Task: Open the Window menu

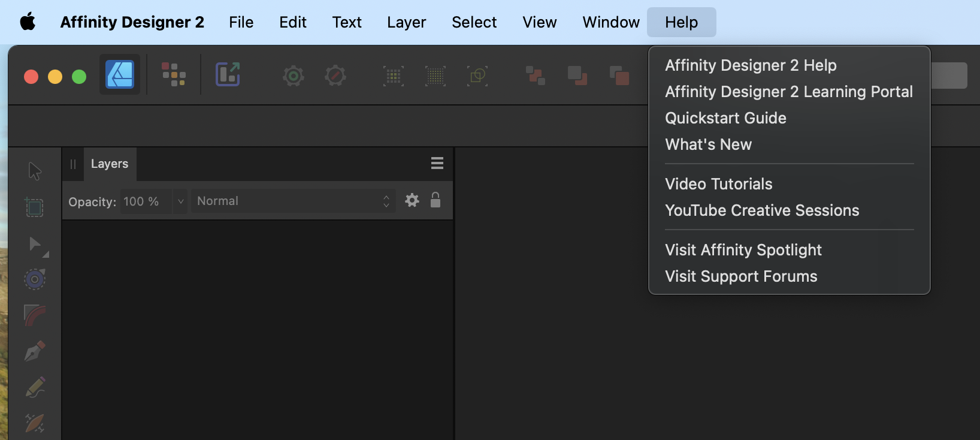Action: pos(612,22)
